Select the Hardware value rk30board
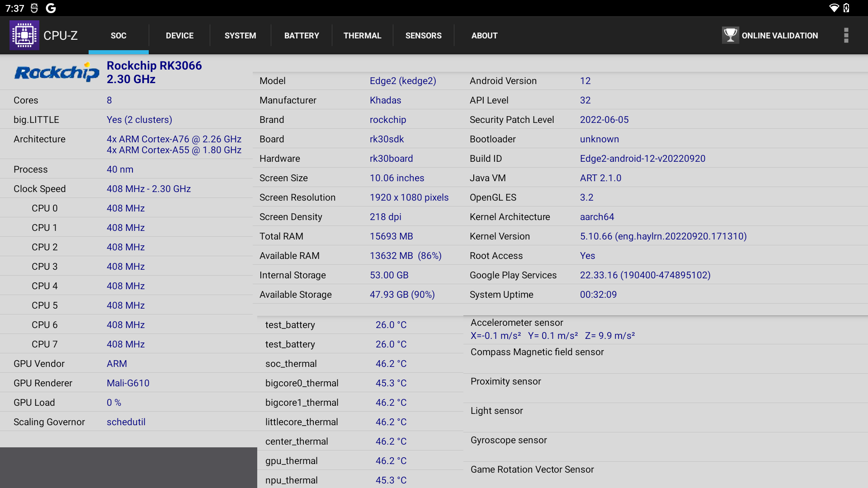 click(x=392, y=159)
